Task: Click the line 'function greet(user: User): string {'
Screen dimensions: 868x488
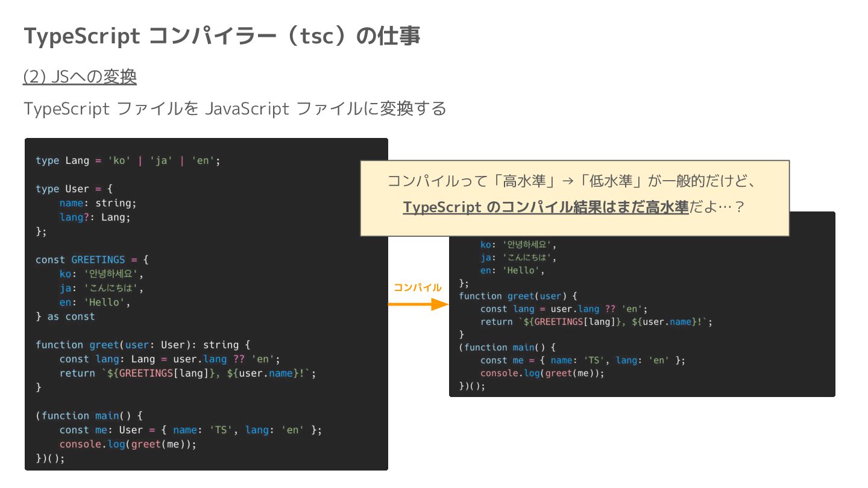Action: [143, 345]
